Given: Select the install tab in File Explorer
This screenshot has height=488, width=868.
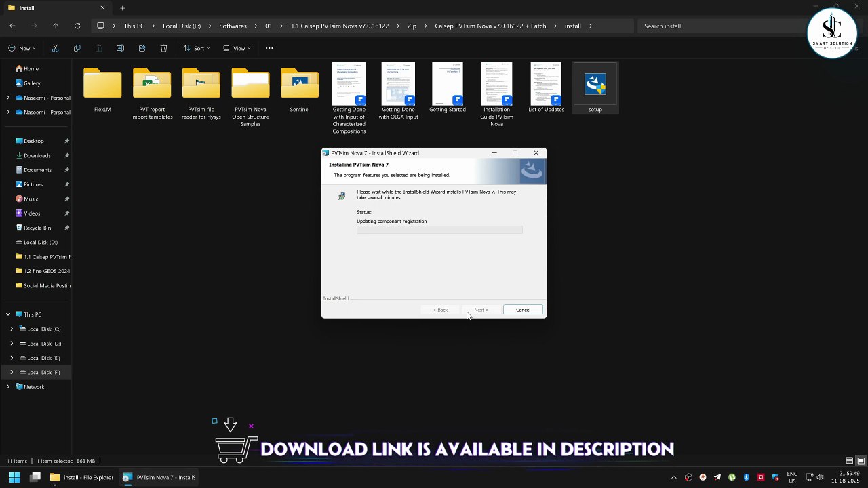Looking at the screenshot, I should [x=56, y=8].
